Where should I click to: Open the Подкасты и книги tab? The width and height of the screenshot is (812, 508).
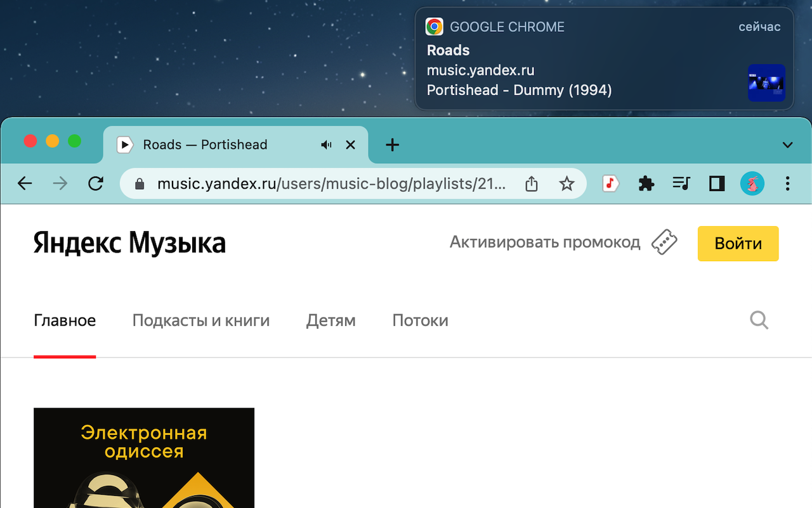[x=201, y=321]
